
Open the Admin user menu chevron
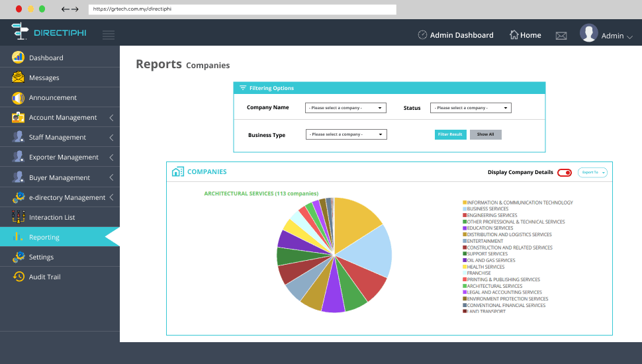click(629, 37)
